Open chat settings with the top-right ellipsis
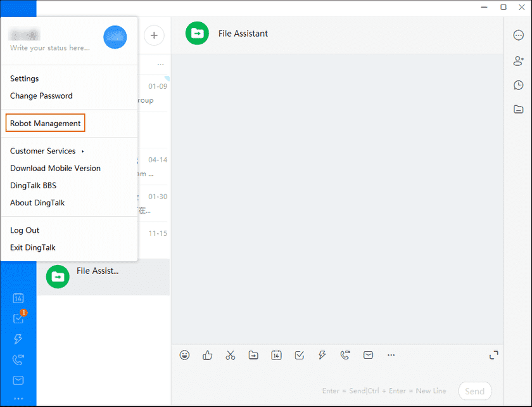The image size is (532, 407). click(518, 36)
